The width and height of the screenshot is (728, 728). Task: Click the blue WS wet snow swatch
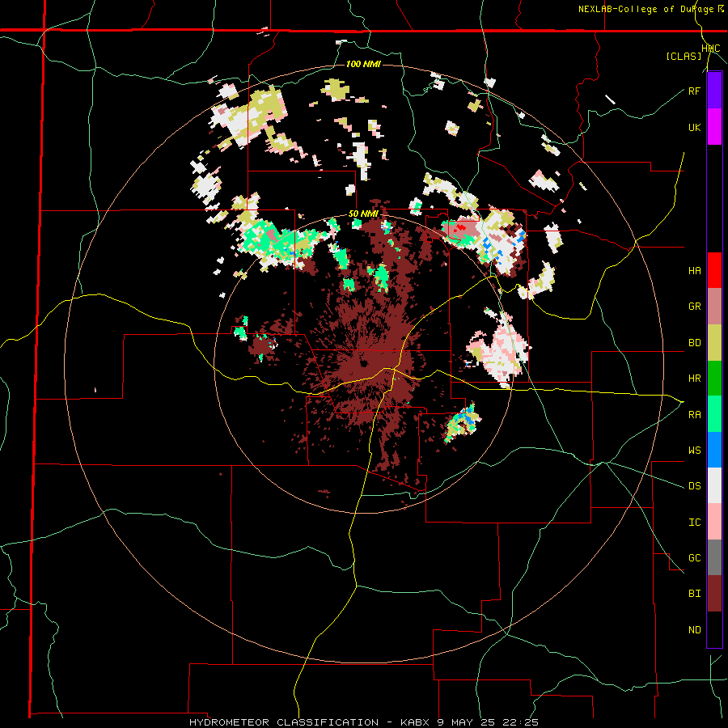[x=714, y=450]
